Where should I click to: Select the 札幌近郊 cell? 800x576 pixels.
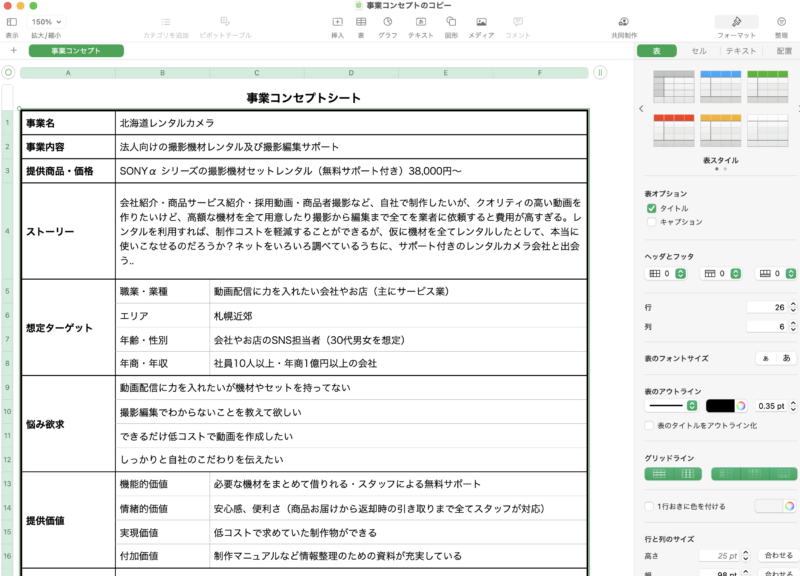pyautogui.click(x=398, y=316)
